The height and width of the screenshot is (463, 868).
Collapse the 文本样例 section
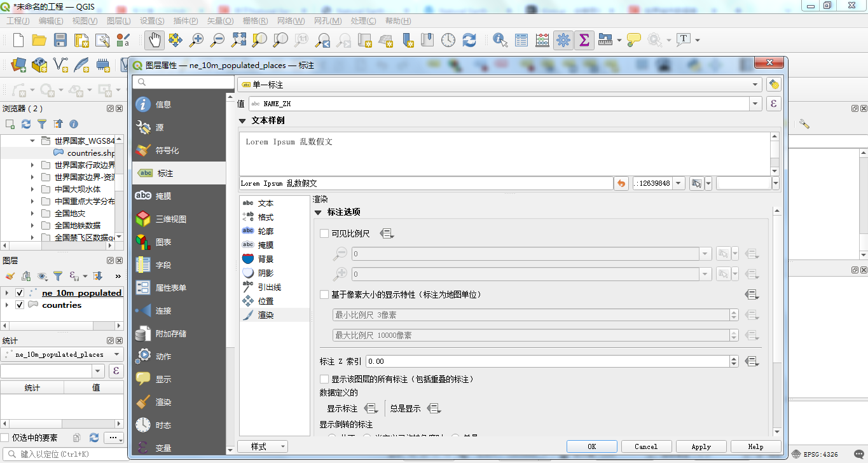pos(242,121)
